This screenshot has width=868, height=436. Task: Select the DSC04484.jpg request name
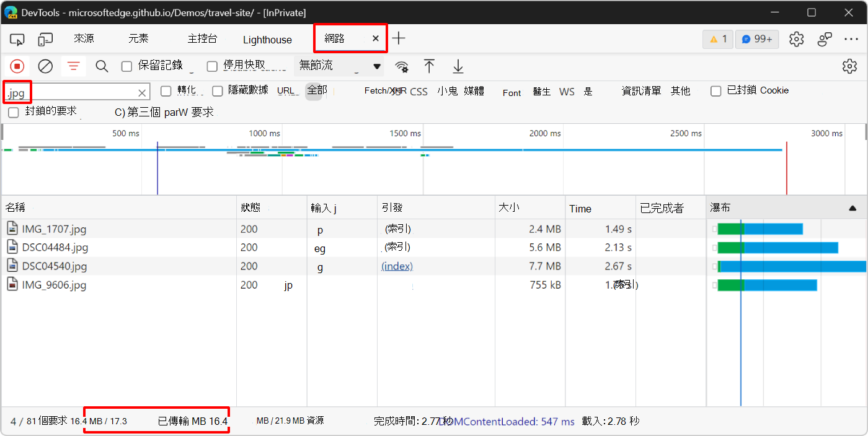55,248
